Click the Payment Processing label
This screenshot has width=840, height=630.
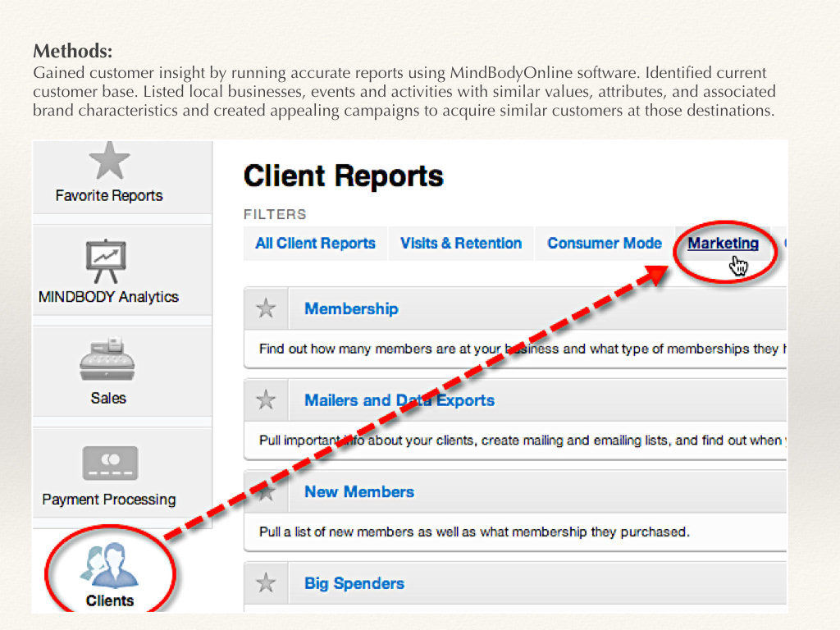109,500
